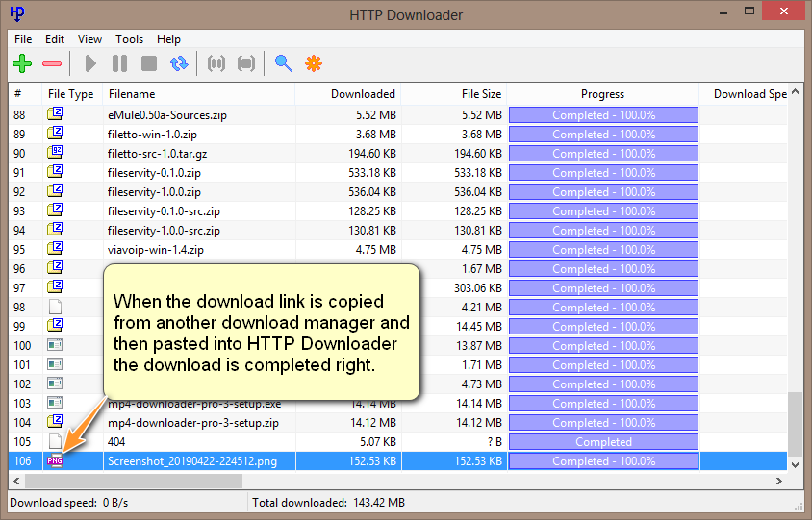Sort by the # column header

pos(25,94)
